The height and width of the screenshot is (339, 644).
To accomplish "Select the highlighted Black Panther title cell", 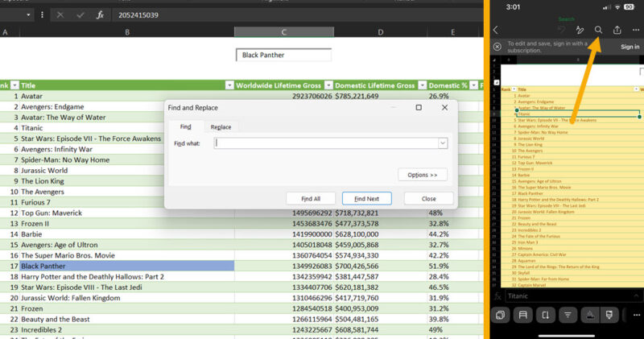I will pos(127,266).
